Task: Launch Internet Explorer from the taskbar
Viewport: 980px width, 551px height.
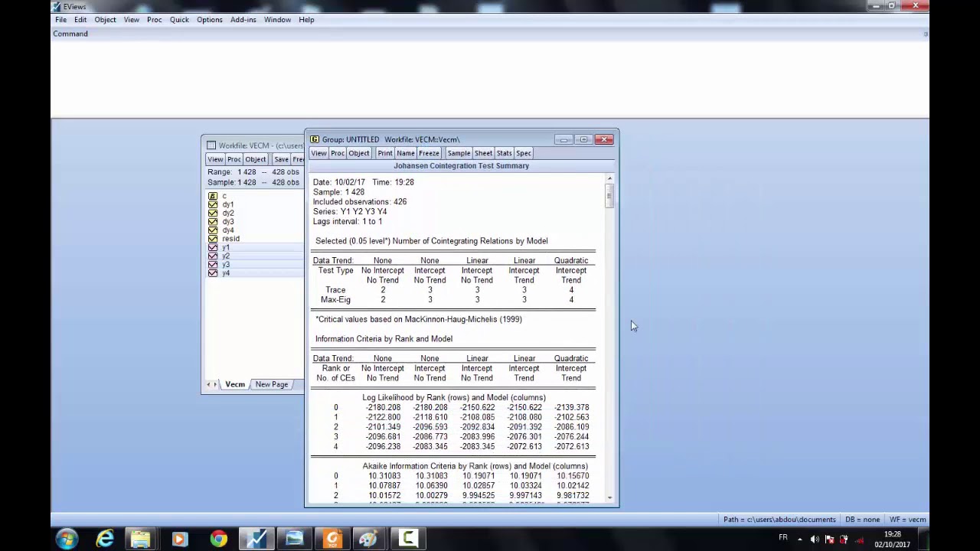Action: 105,539
